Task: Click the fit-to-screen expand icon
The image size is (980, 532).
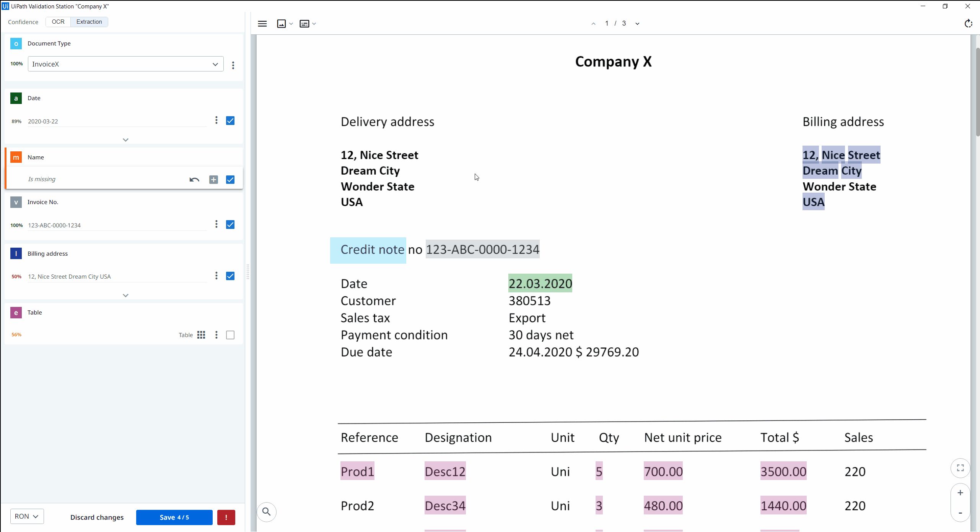Action: pyautogui.click(x=960, y=468)
